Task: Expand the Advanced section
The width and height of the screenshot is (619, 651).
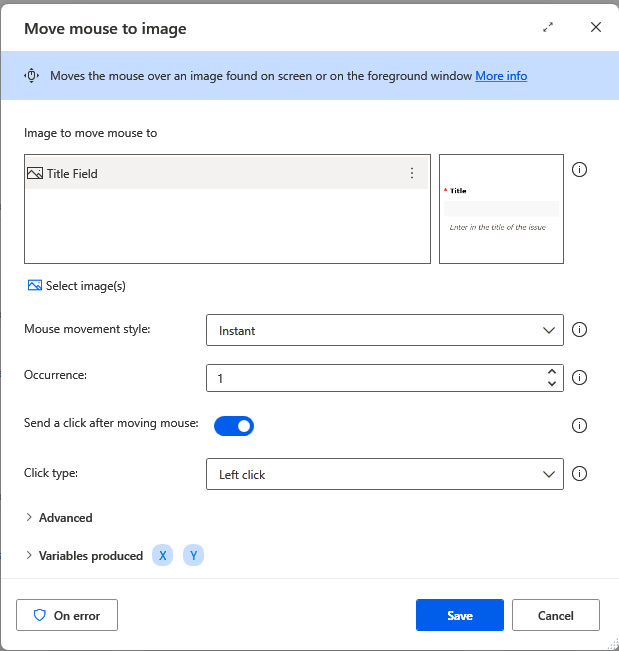Action: tap(59, 518)
